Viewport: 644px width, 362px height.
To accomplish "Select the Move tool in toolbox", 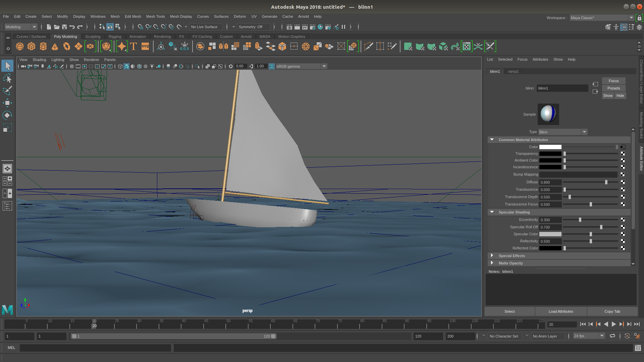I will 7,103.
